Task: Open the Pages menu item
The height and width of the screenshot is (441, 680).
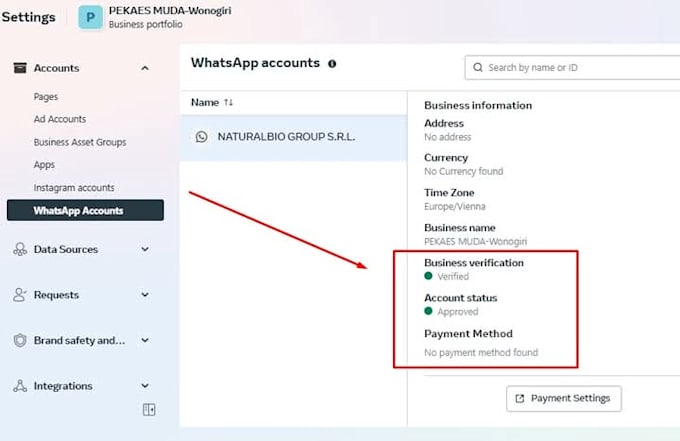Action: tap(46, 97)
